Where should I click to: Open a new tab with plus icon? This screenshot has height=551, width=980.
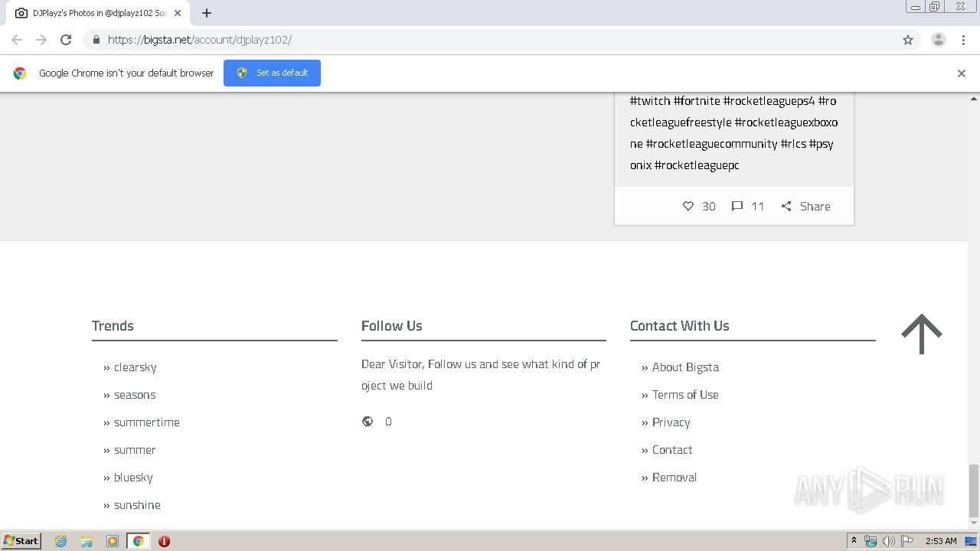[x=207, y=13]
